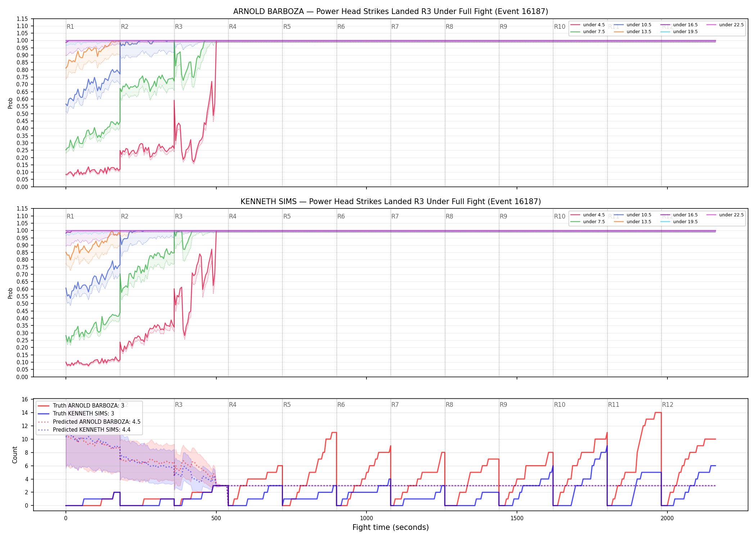Select 'Predicted KENNETH SIMS: 4.4' legend entry
The height and width of the screenshot is (540, 756).
[x=84, y=429]
